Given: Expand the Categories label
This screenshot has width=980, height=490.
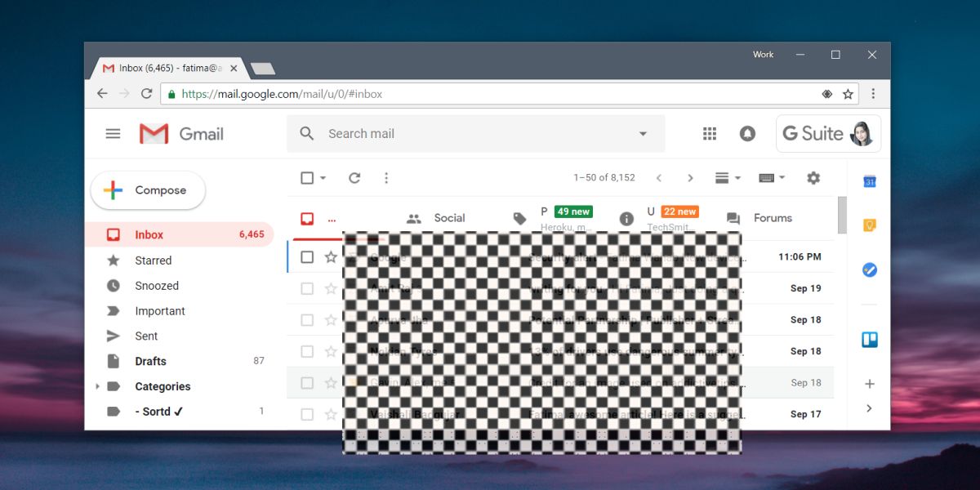Looking at the screenshot, I should coord(97,386).
